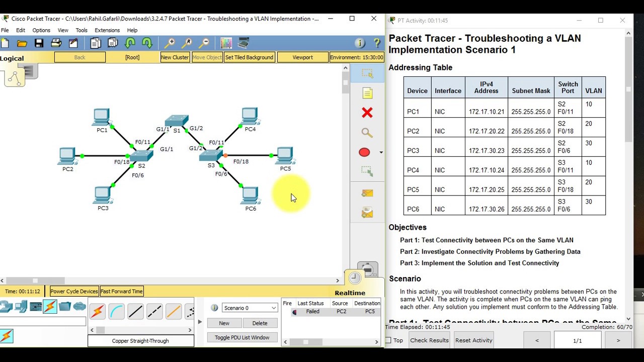Click Check Results in the activity window
Screen dimensions: 644x362
tap(429, 340)
